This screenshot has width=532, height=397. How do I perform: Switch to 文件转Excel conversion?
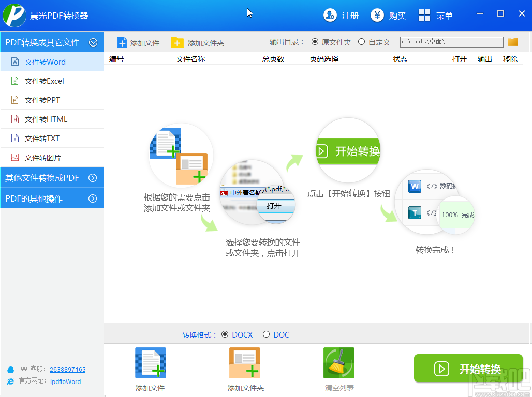(44, 81)
